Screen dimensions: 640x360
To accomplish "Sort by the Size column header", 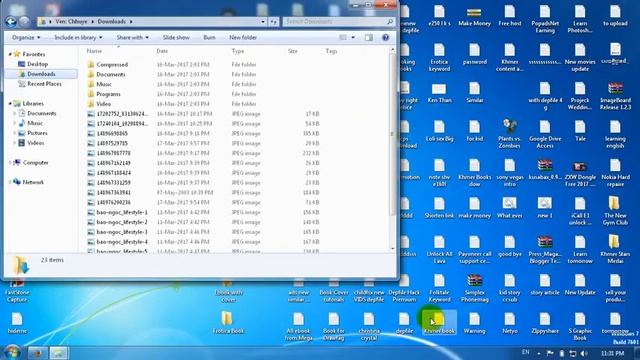I will pos(293,51).
